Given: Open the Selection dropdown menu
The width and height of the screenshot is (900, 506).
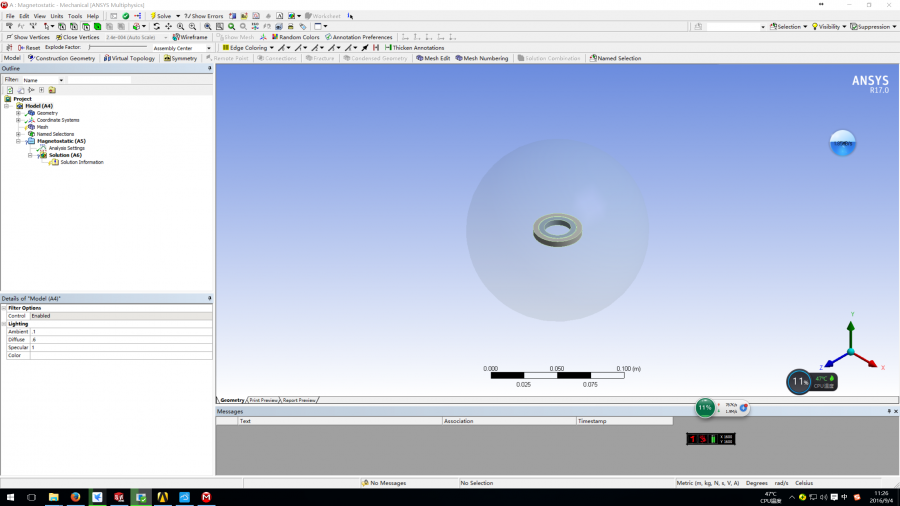Looking at the screenshot, I should 788,26.
